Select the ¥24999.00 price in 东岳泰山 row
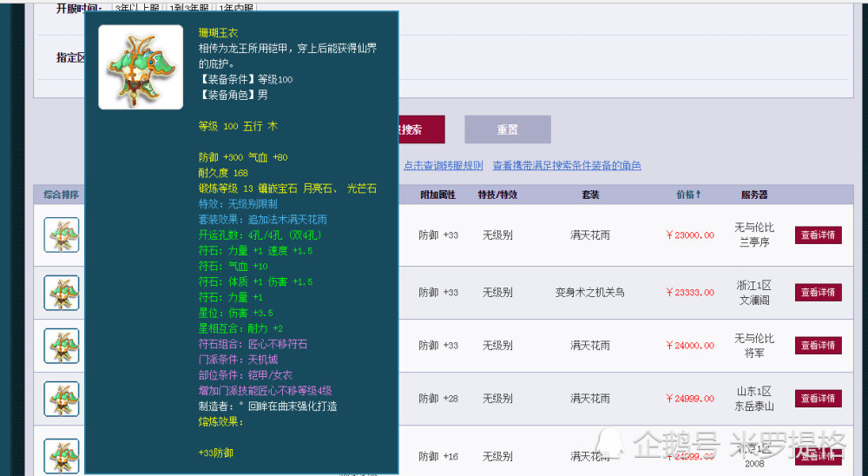The width and height of the screenshot is (868, 476). 690,399
